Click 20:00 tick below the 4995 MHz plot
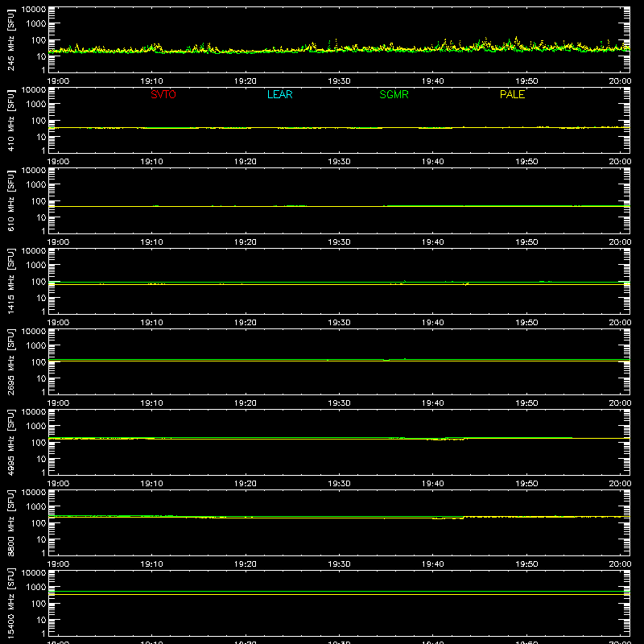Screen dimensions: 644x644 (620, 484)
